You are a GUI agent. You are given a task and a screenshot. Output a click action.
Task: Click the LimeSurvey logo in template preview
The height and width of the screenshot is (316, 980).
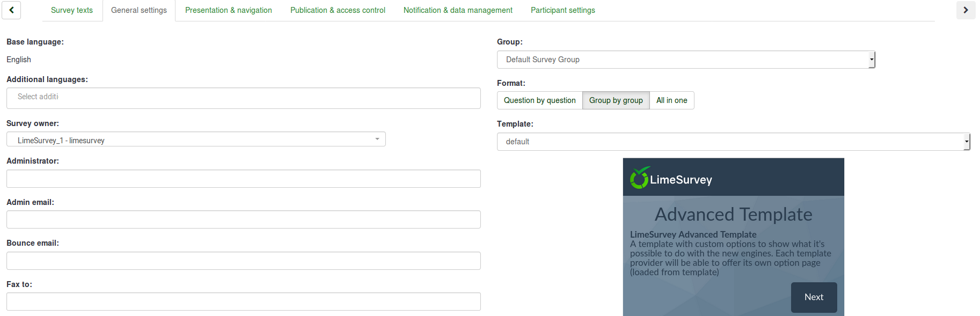[x=671, y=178]
